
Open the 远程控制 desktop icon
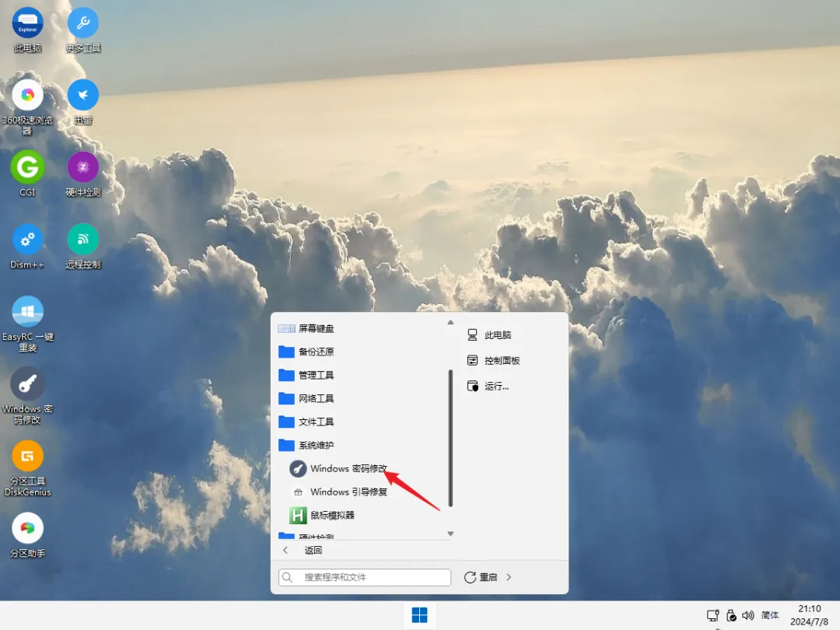pos(83,247)
